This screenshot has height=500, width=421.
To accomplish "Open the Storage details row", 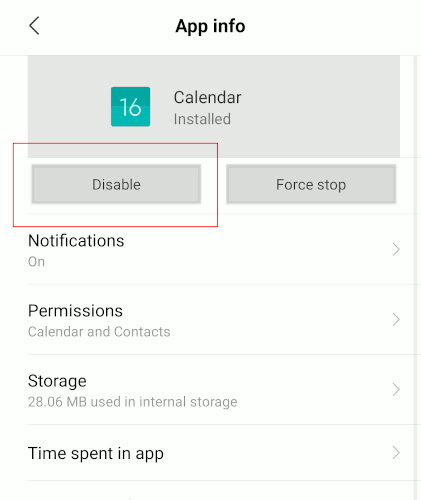I will click(x=214, y=390).
